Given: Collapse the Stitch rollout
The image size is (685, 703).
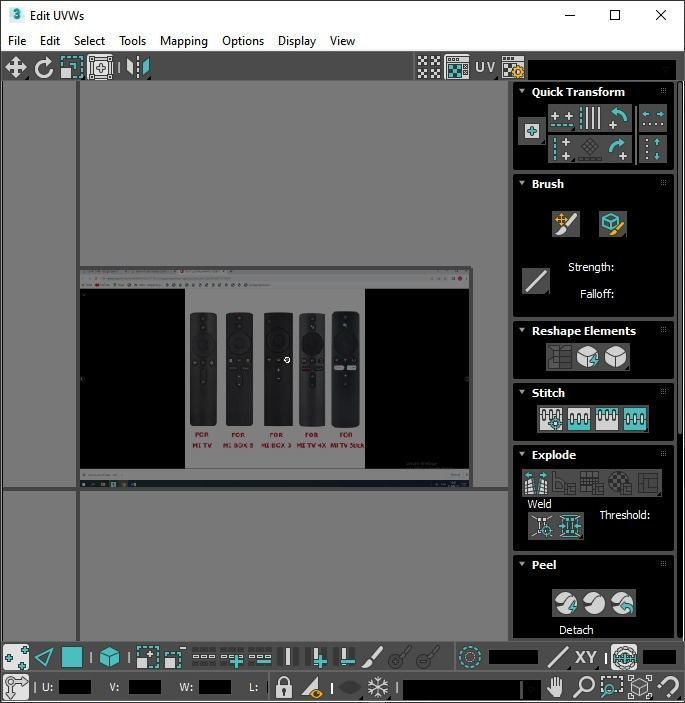Looking at the screenshot, I should click(x=522, y=392).
